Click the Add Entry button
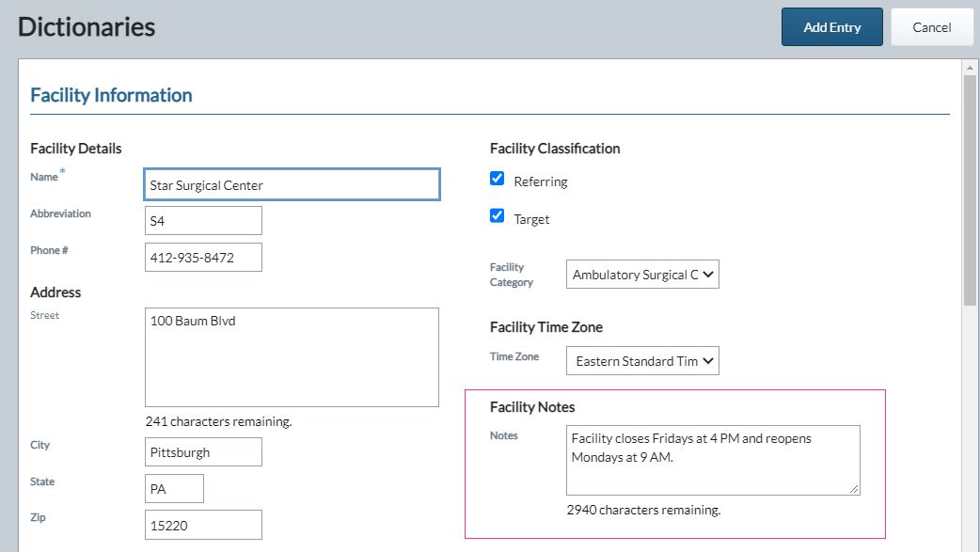 (x=832, y=27)
